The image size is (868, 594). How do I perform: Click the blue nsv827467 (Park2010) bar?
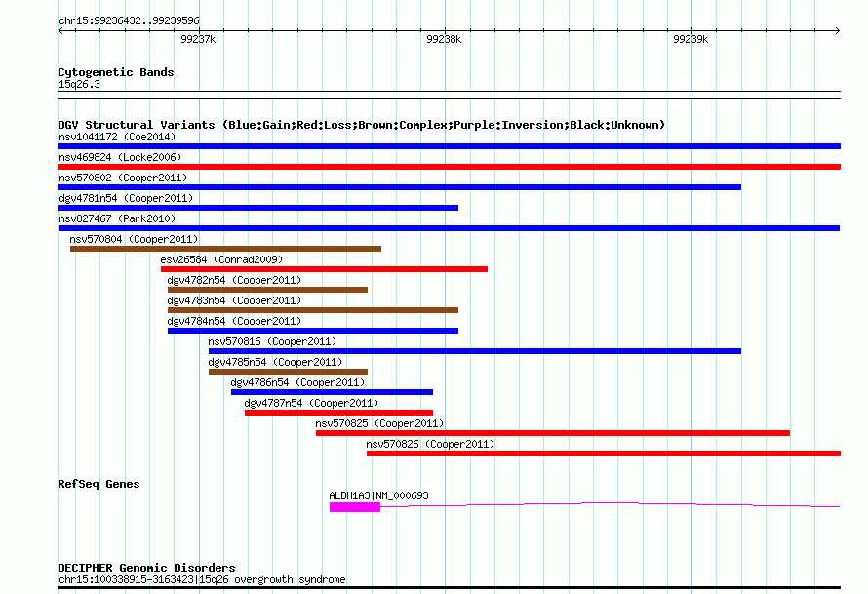click(x=449, y=228)
